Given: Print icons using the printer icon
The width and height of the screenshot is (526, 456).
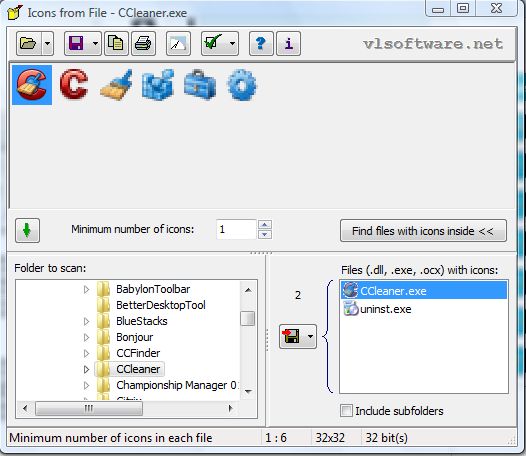Looking at the screenshot, I should [x=143, y=43].
